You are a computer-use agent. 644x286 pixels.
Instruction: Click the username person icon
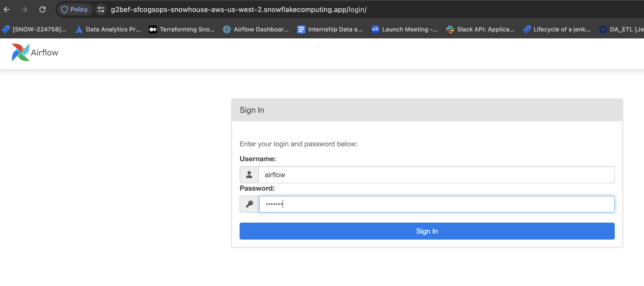pyautogui.click(x=249, y=175)
